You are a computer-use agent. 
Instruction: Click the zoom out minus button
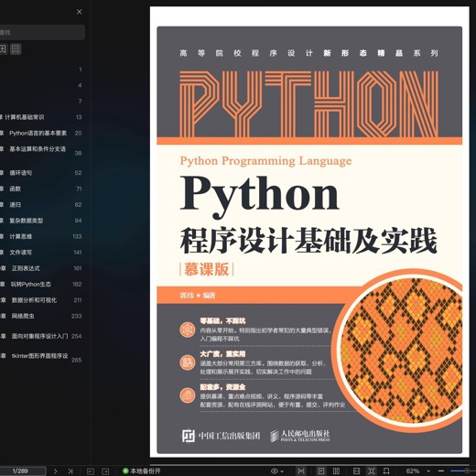pyautogui.click(x=441, y=471)
